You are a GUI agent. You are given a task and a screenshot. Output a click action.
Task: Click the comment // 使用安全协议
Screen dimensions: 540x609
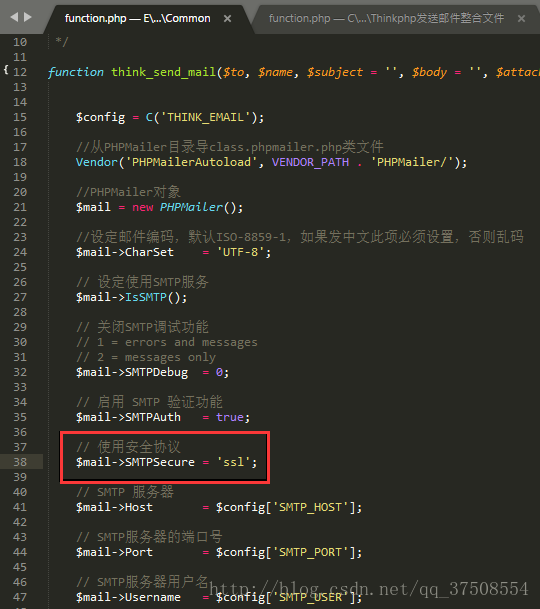point(129,447)
